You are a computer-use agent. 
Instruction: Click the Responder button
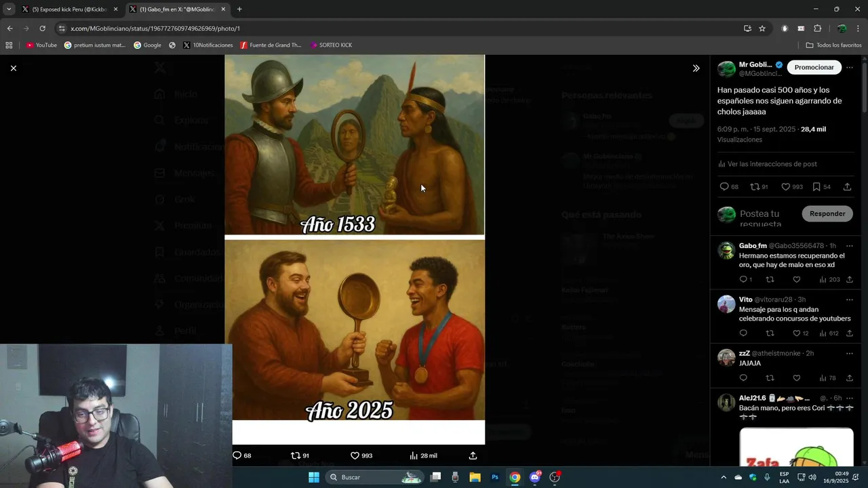pyautogui.click(x=827, y=213)
